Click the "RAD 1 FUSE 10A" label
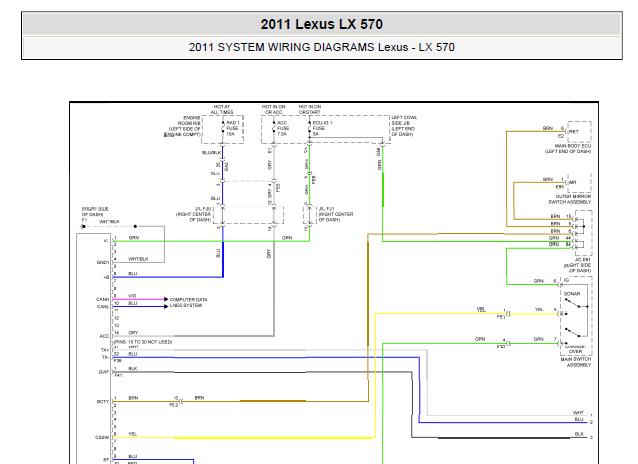638x464 pixels. pyautogui.click(x=233, y=128)
